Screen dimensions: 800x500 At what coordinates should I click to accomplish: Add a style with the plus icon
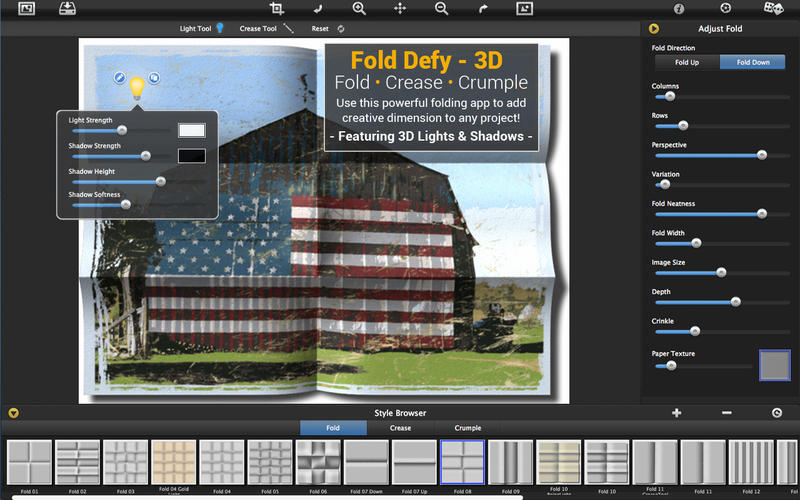677,413
